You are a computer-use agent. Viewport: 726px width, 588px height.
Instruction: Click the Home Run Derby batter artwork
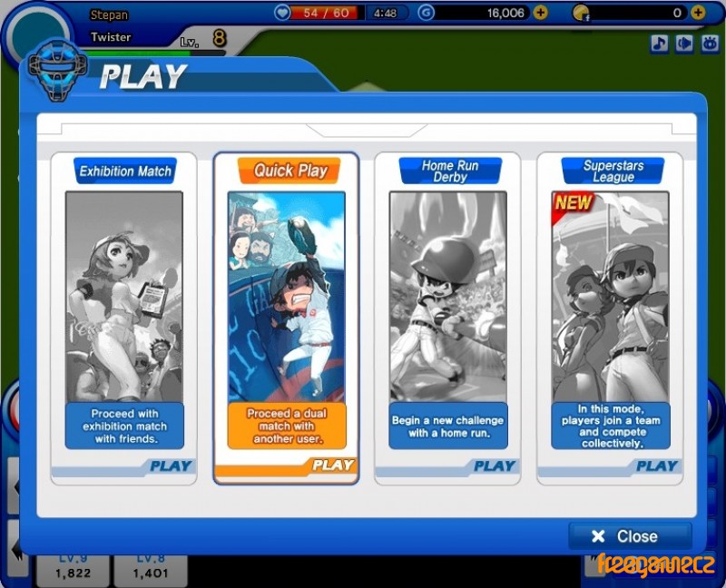tap(447, 295)
